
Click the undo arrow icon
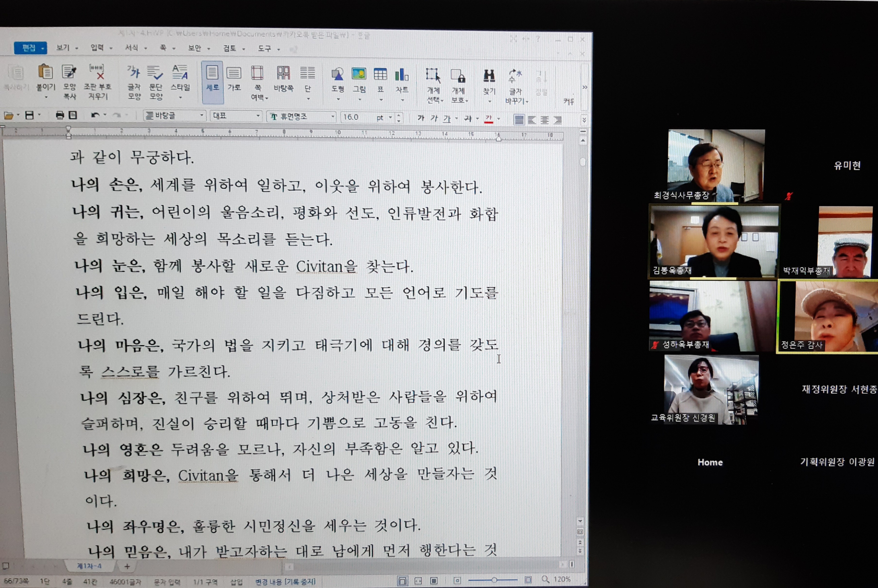(95, 115)
